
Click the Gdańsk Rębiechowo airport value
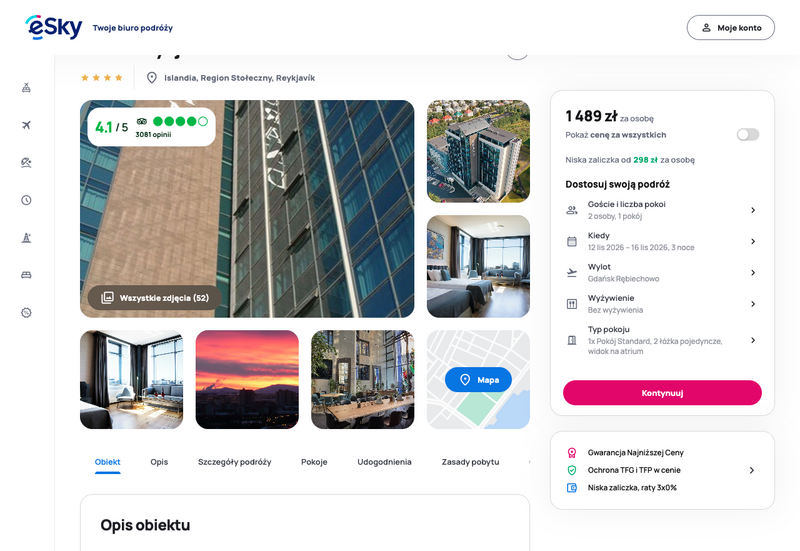coord(623,279)
